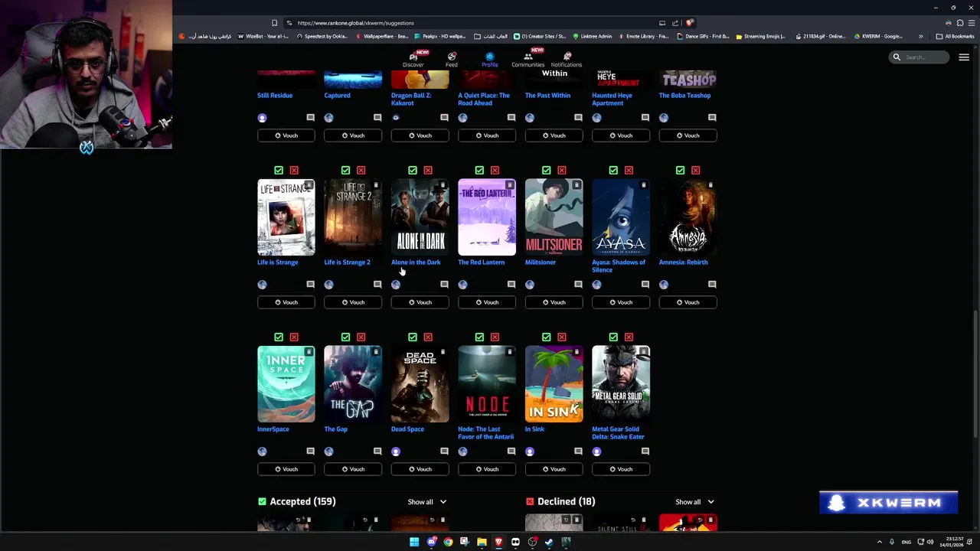Open comment icon under Still Residue
The width and height of the screenshot is (980, 551).
click(310, 118)
